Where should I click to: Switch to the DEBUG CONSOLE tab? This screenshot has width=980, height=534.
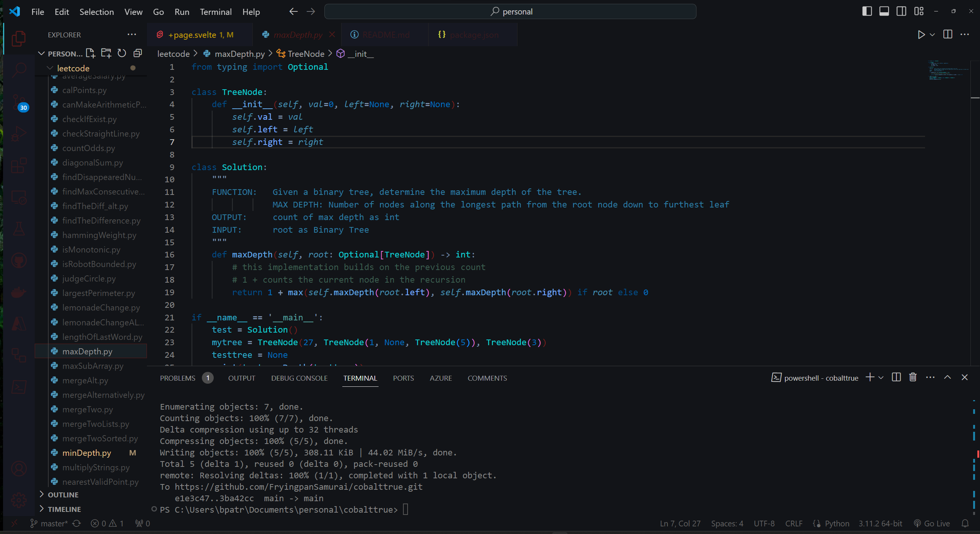point(299,378)
